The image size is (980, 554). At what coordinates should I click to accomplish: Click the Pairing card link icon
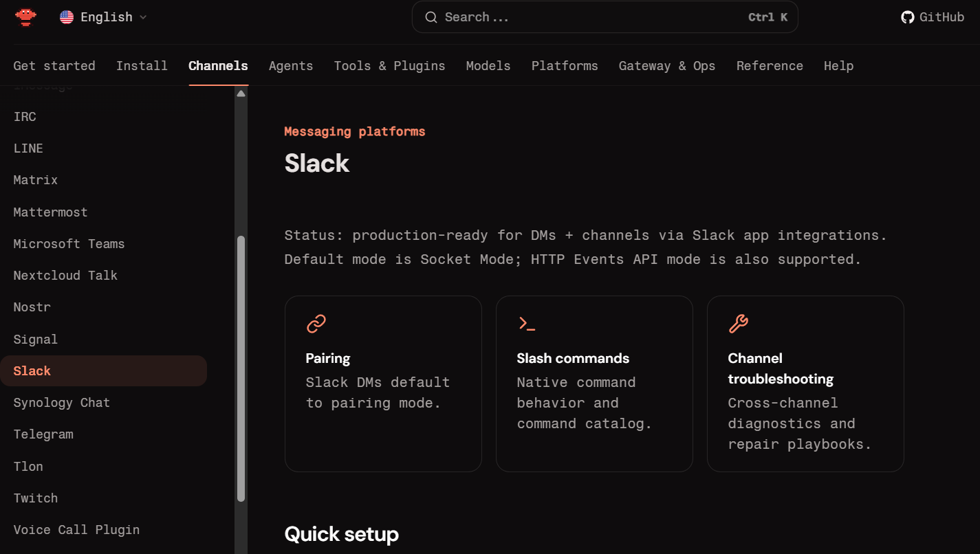(x=316, y=324)
